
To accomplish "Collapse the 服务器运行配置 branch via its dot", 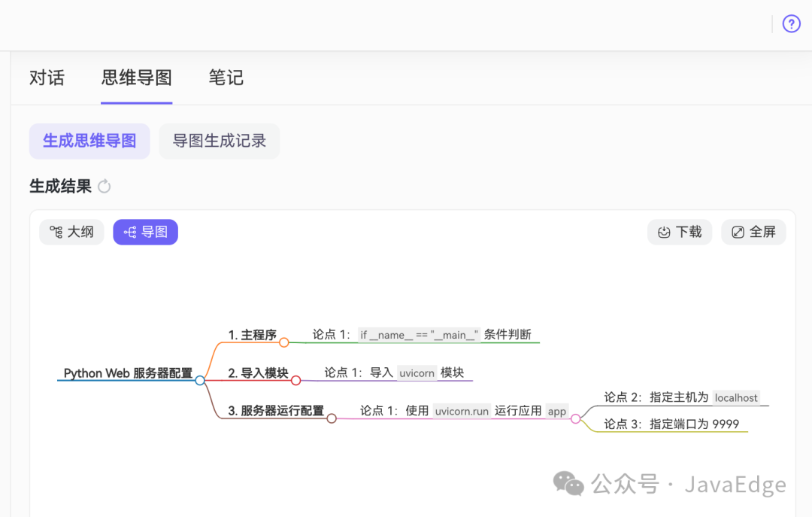I will (332, 418).
